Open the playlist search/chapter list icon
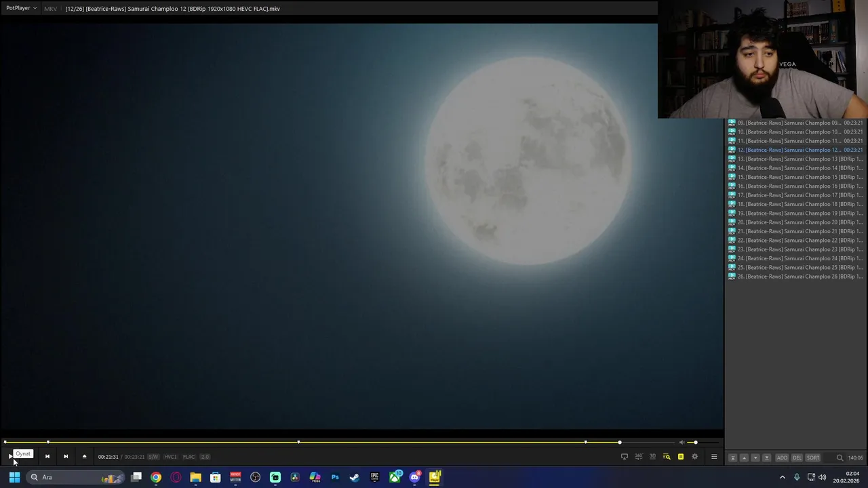Viewport: 868px width, 488px height. (667, 457)
